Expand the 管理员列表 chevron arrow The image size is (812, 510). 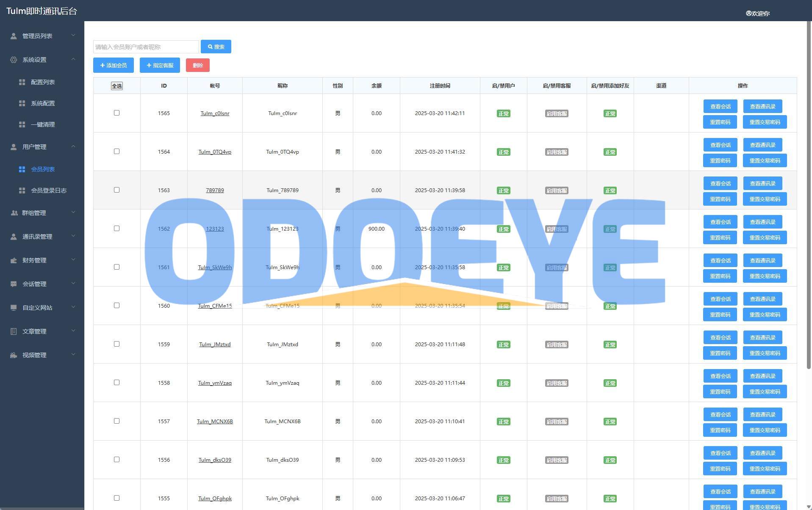[x=73, y=36]
